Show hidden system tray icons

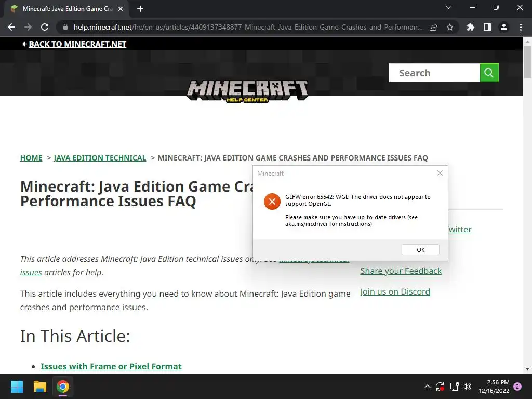(x=428, y=387)
